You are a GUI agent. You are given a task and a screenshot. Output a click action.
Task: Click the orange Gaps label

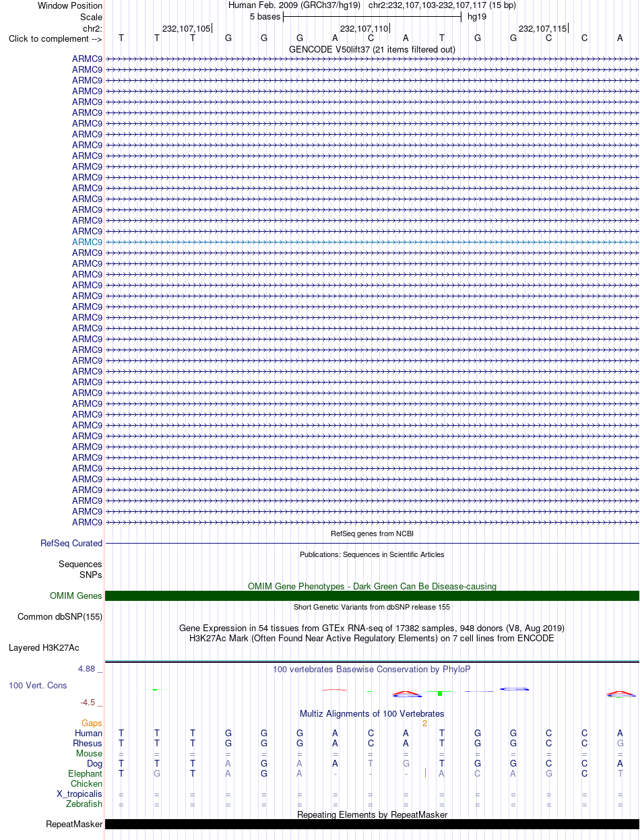point(92,723)
